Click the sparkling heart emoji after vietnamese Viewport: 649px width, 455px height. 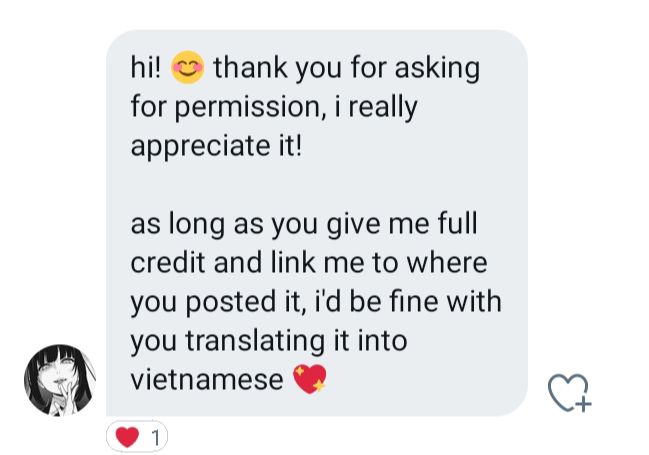pos(310,379)
